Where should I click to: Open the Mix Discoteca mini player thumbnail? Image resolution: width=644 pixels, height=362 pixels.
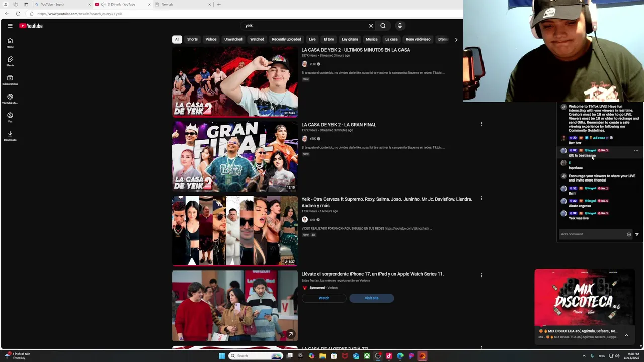585,298
